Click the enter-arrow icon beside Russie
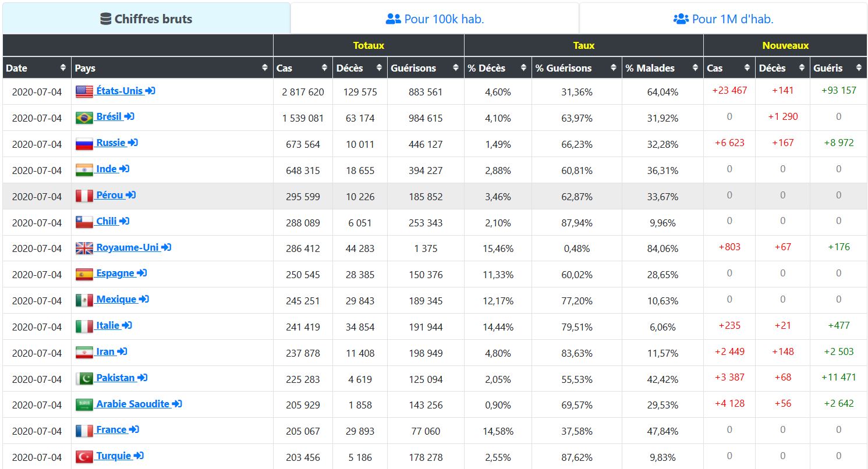This screenshot has width=868, height=469. pos(133,143)
